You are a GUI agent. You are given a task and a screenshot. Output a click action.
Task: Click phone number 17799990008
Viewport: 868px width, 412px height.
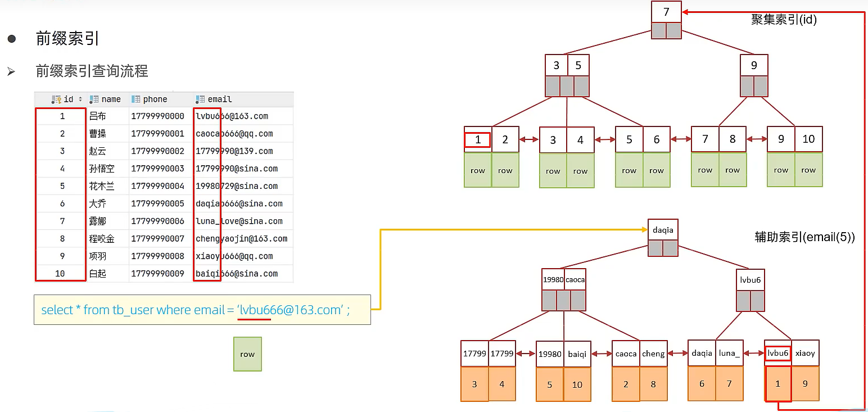(x=158, y=256)
